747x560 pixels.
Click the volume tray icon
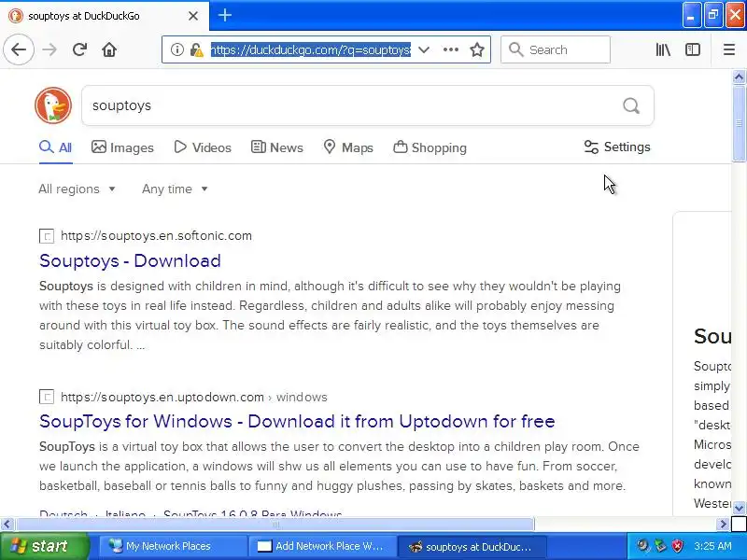[643, 546]
